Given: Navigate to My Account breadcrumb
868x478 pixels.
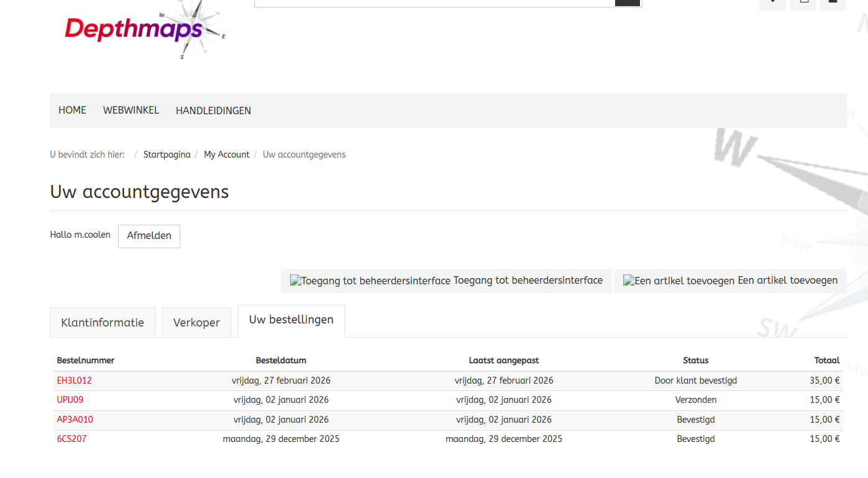Looking at the screenshot, I should (226, 155).
